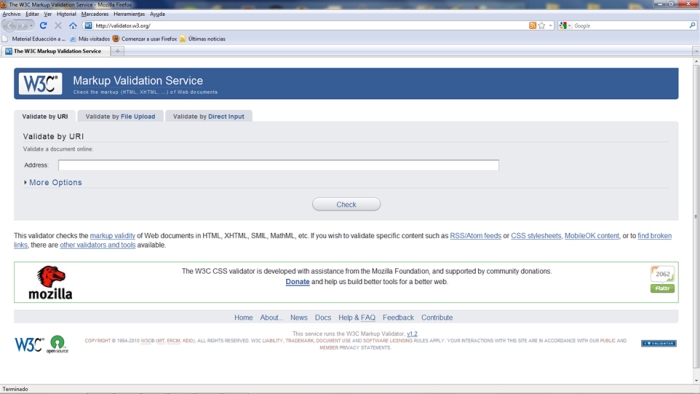Screen dimensions: 700x394
Task: Open the Ver menu
Action: click(x=48, y=14)
